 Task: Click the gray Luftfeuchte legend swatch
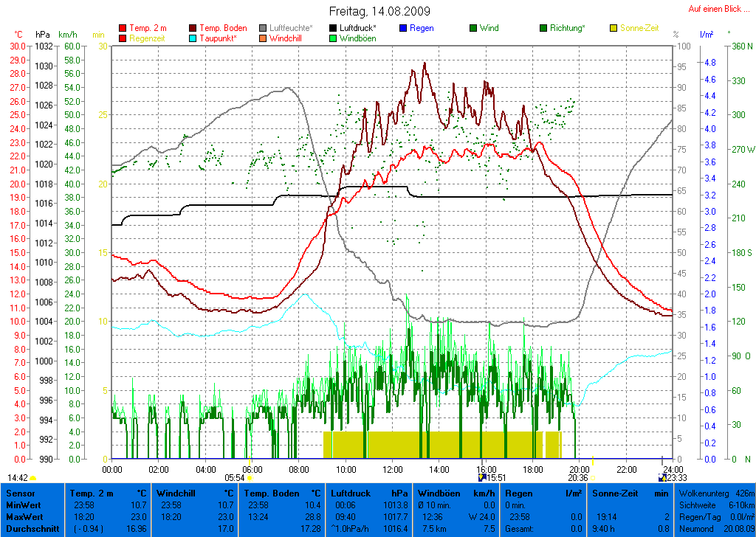click(x=264, y=28)
